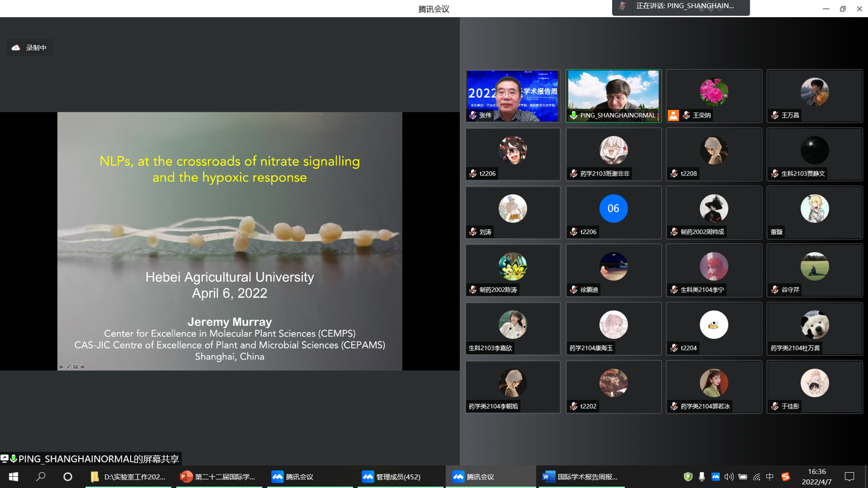Advance slide with the right arrow icon
This screenshot has width=868, height=488.
click(x=83, y=367)
